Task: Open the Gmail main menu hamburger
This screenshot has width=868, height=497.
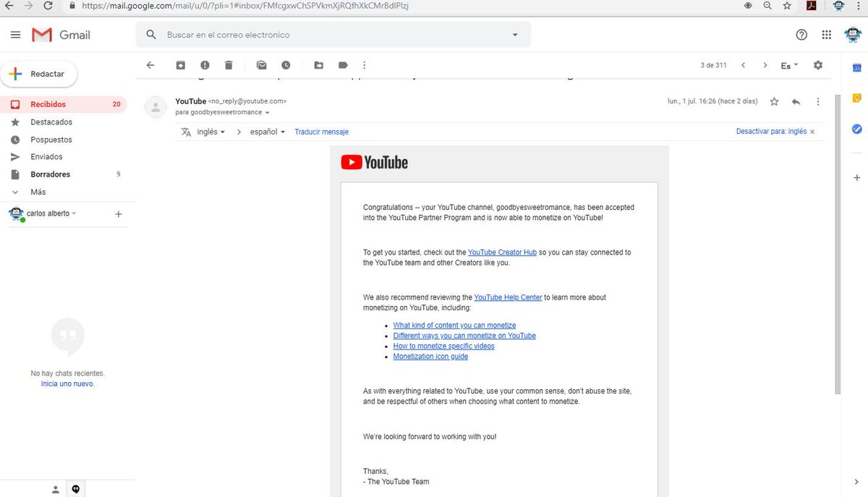Action: 15,35
